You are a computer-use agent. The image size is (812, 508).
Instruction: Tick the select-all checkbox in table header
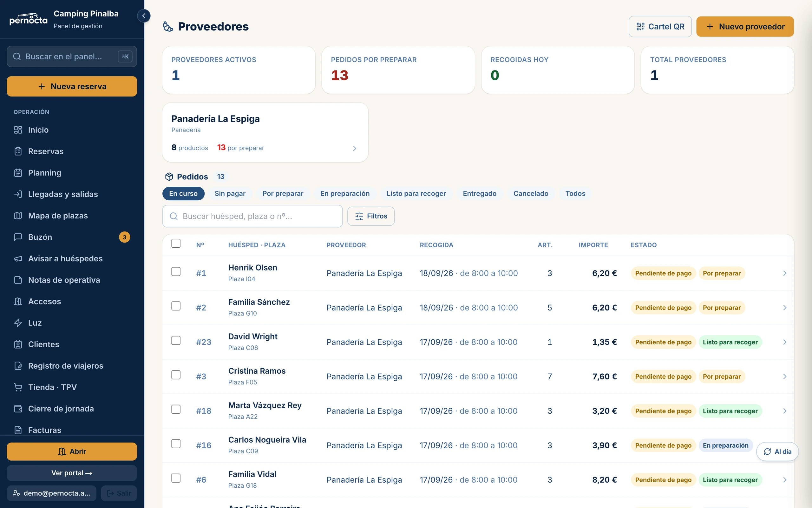pos(176,243)
